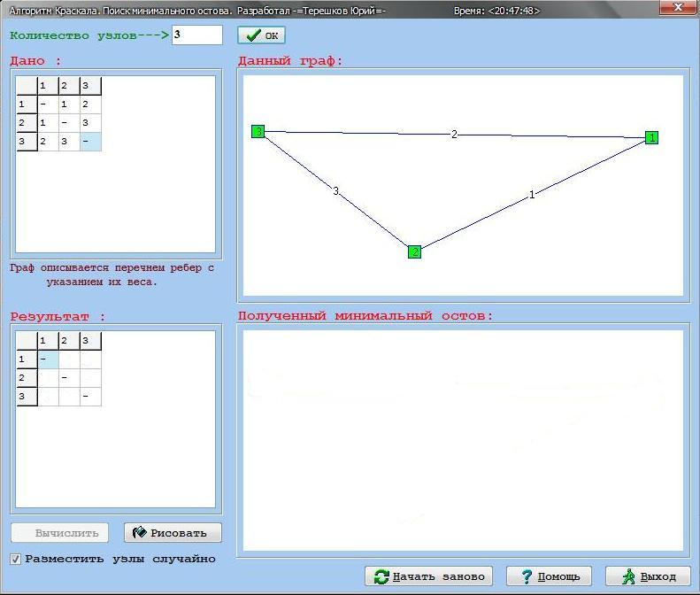
Task: Click the Количество узлов label
Action: pyautogui.click(x=89, y=35)
